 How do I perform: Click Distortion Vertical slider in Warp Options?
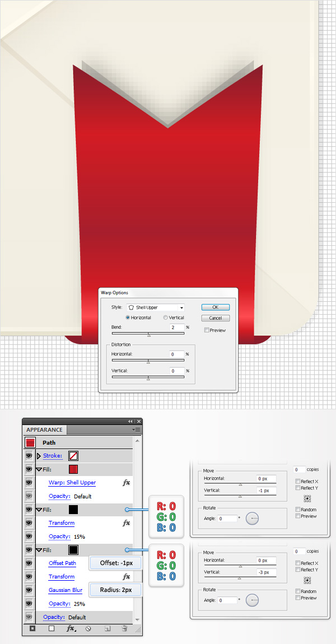148,378
